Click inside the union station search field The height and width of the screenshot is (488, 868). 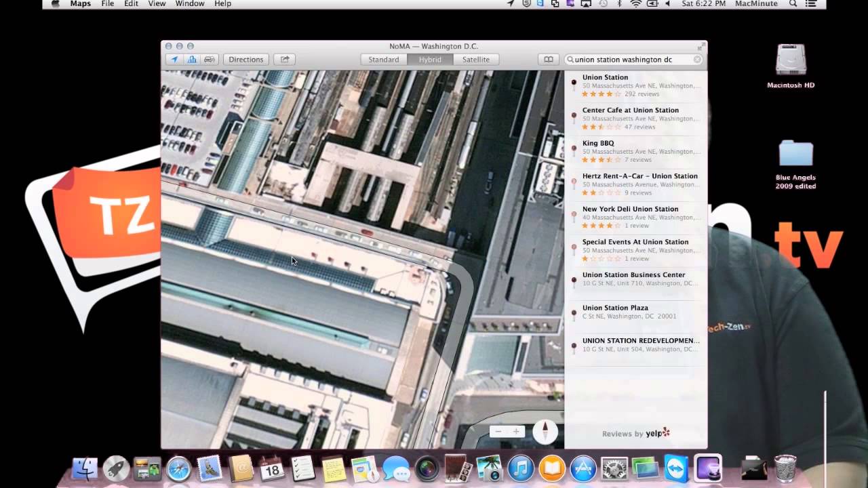(631, 59)
